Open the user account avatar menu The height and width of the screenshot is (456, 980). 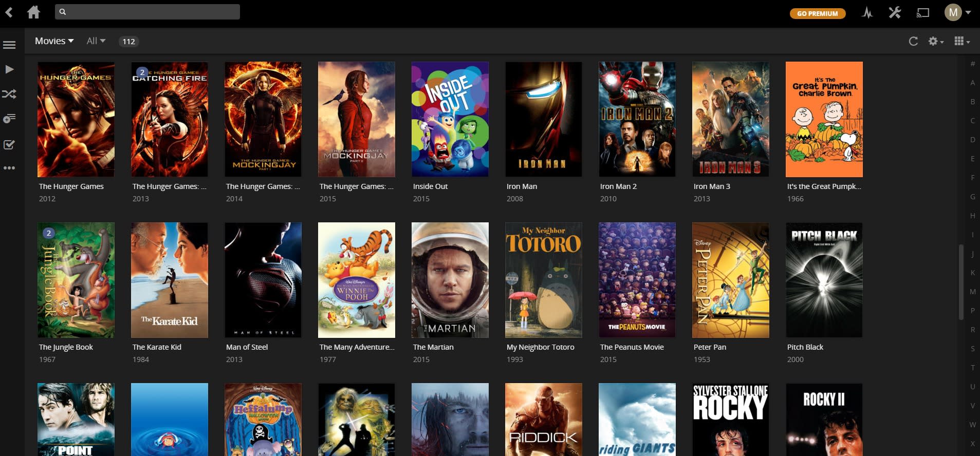point(957,12)
